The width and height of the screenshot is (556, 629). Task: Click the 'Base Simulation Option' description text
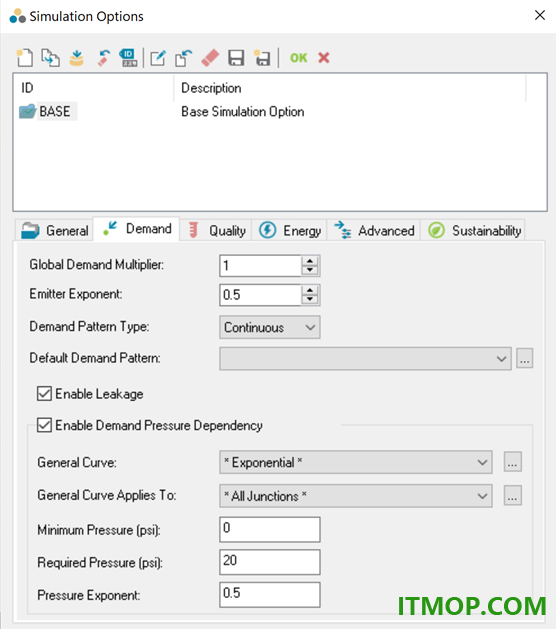[x=243, y=112]
